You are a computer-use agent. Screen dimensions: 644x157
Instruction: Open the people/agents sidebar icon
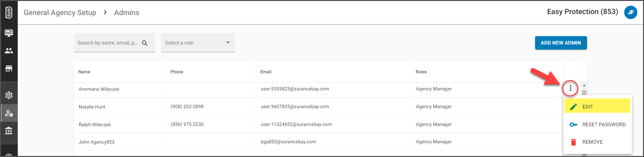(9, 51)
